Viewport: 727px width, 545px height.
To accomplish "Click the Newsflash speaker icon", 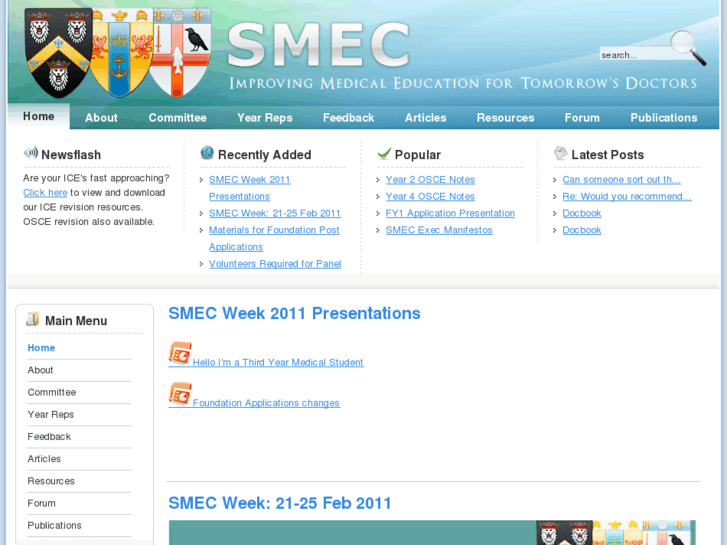I will tap(31, 153).
